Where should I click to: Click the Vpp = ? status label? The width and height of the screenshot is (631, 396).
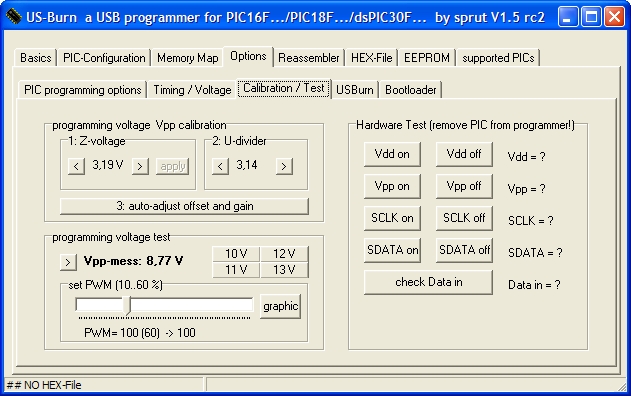point(526,189)
